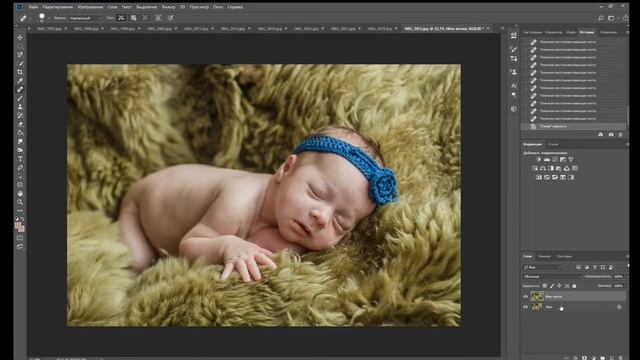640x360 pixels.
Task: Open the layer opacity dropdown
Action: (x=626, y=276)
